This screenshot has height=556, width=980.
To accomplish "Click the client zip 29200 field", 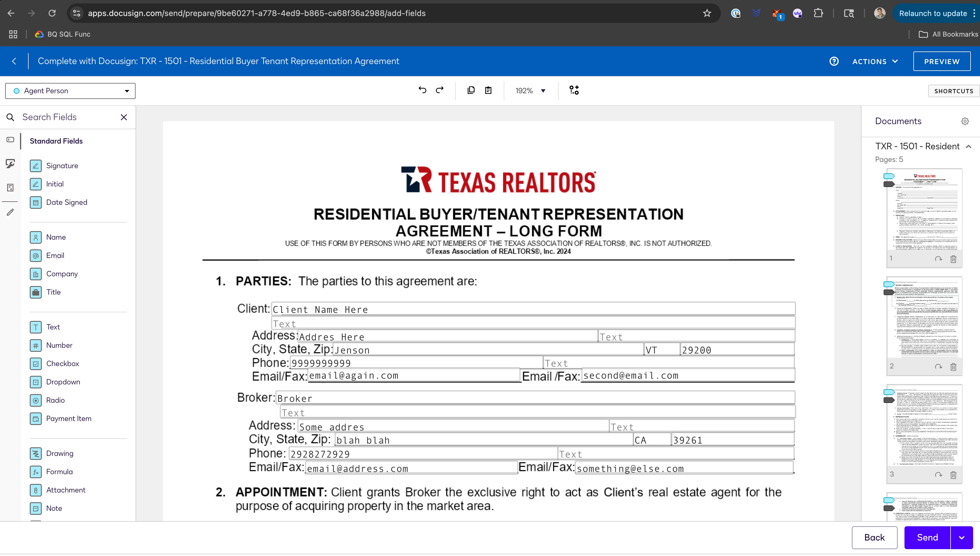I will click(737, 350).
